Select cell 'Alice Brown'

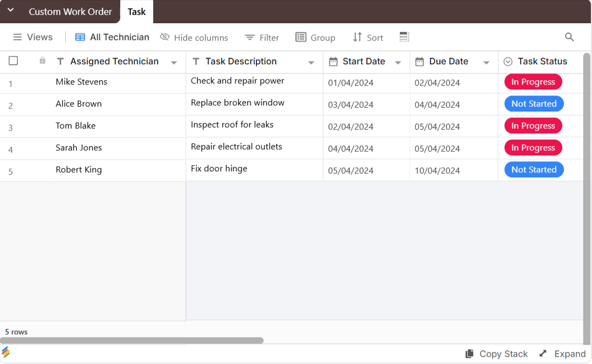pyautogui.click(x=79, y=103)
